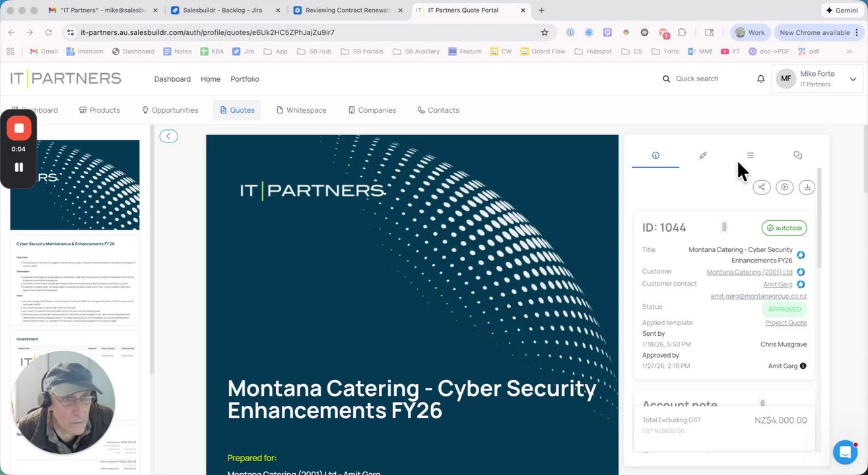
Task: Switch to the Contacts tab
Action: click(438, 110)
